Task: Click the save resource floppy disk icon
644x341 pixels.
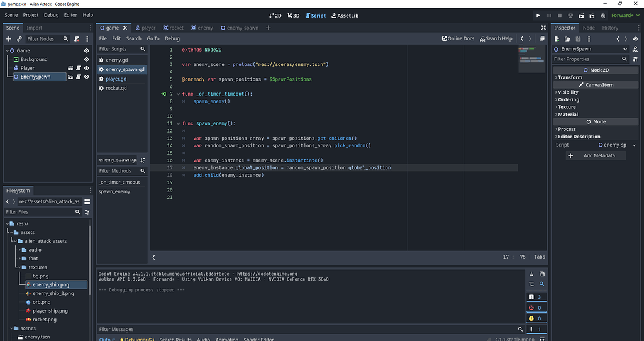Action: click(579, 39)
